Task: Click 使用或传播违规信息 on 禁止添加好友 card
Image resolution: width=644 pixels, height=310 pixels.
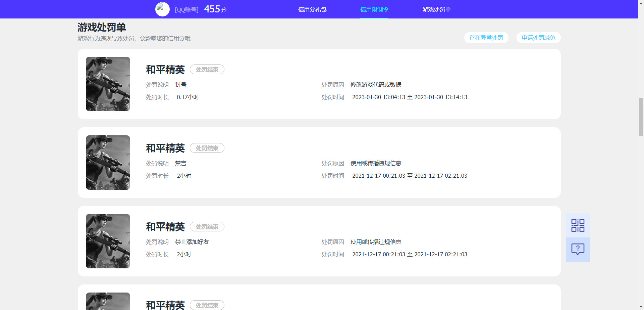Action: click(x=376, y=242)
